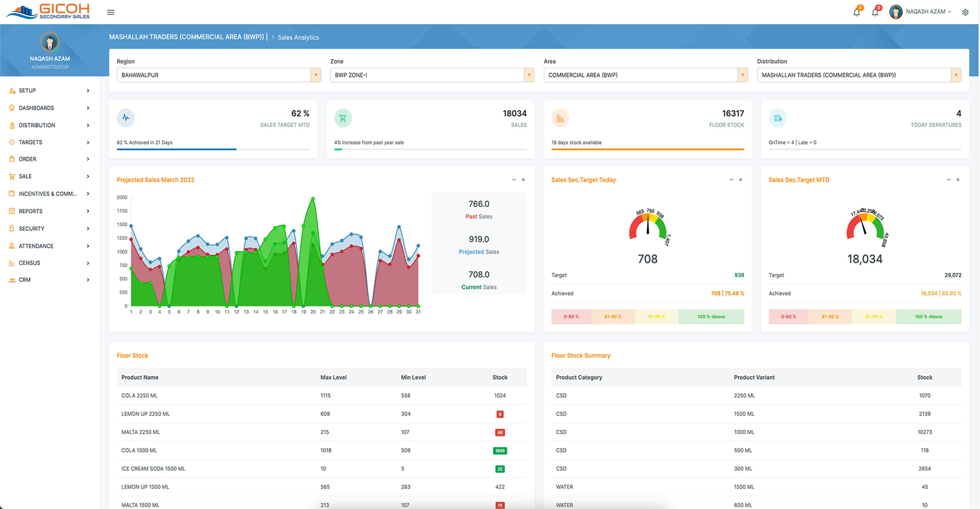The width and height of the screenshot is (980, 509).
Task: Select the Reports icon
Action: pyautogui.click(x=11, y=211)
